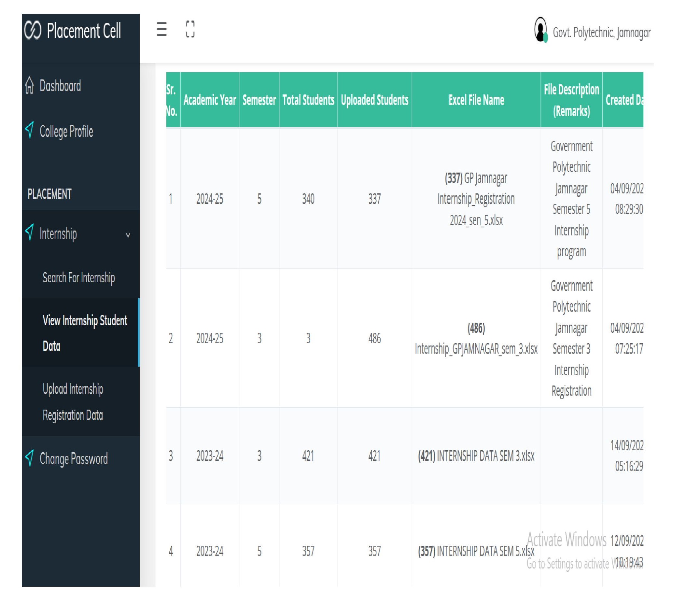Toggle sidebar with hamburger menu icon
The width and height of the screenshot is (700, 604).
click(x=162, y=29)
